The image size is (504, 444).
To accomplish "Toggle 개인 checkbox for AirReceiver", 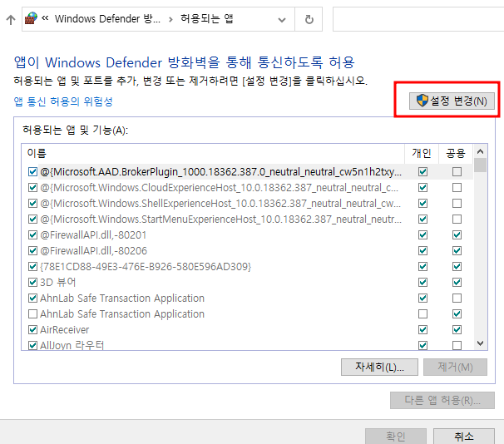I will pos(422,329).
